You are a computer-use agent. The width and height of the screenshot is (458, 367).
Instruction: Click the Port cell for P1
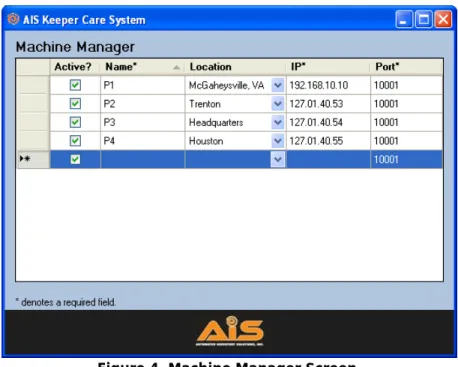coord(407,85)
